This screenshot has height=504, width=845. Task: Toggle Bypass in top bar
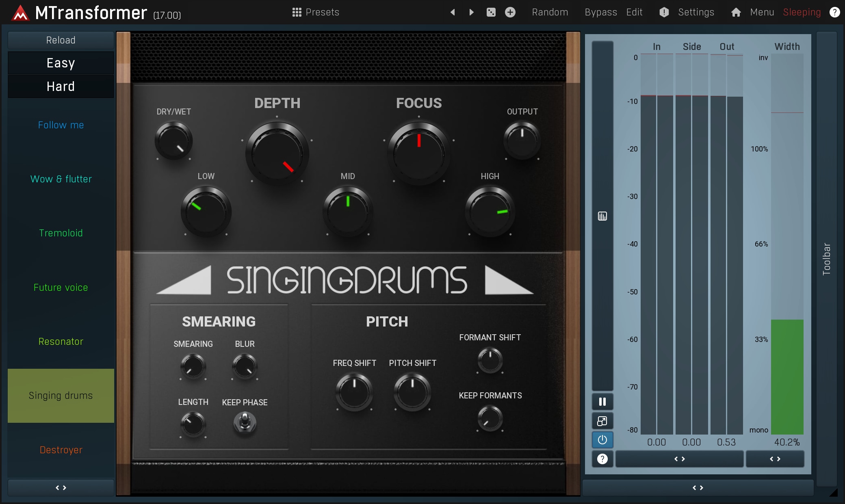coord(600,12)
